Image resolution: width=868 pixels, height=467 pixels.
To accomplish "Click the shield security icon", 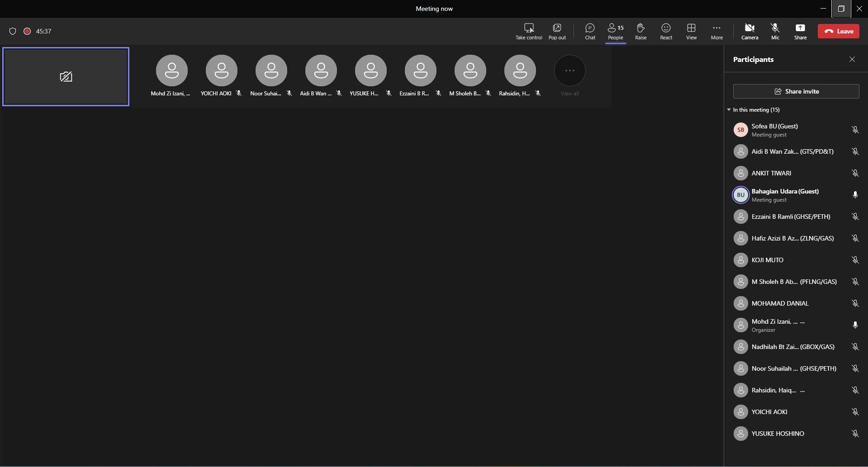I will (13, 31).
